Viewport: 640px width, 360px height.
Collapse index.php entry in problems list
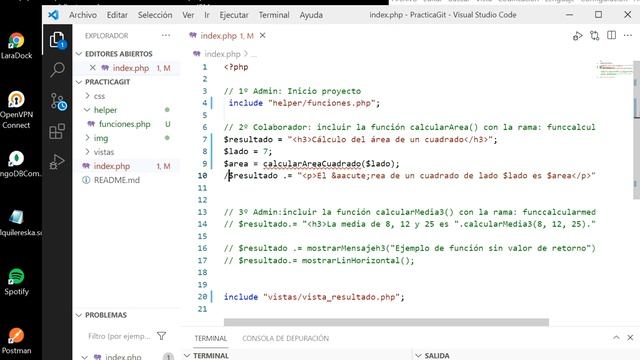coord(84,357)
